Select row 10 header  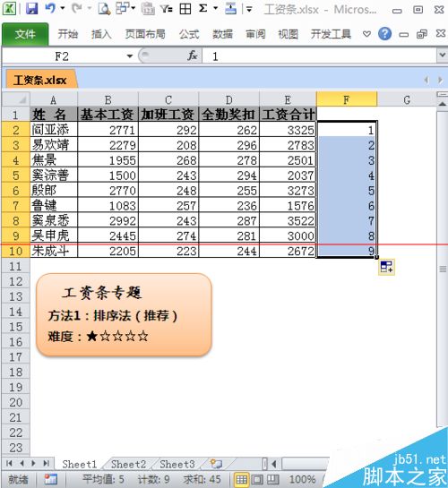(x=16, y=251)
